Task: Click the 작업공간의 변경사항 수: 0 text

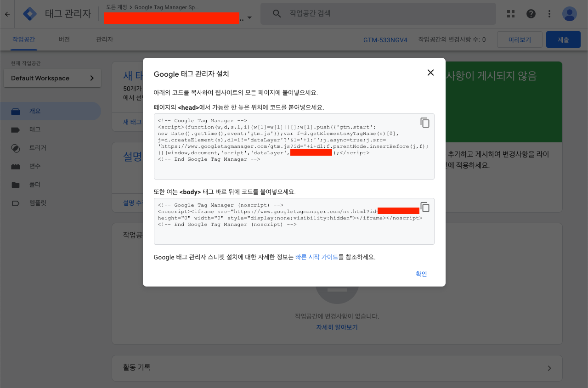Action: [452, 40]
